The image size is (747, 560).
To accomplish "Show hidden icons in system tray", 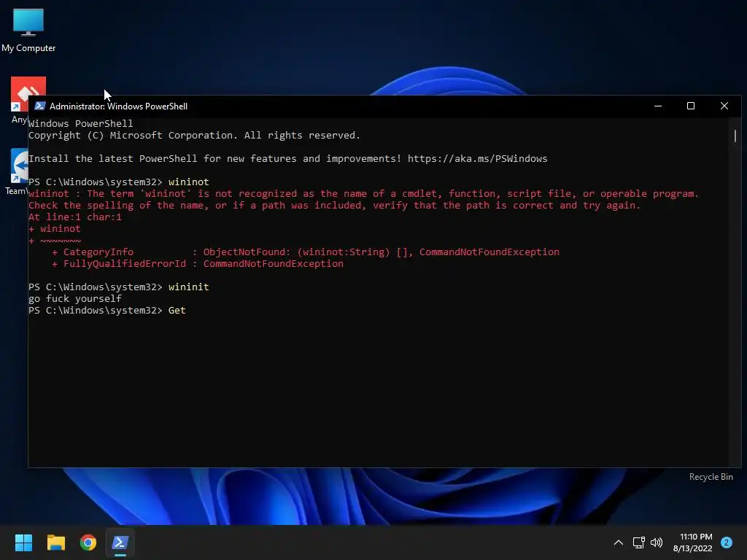I will tap(619, 542).
